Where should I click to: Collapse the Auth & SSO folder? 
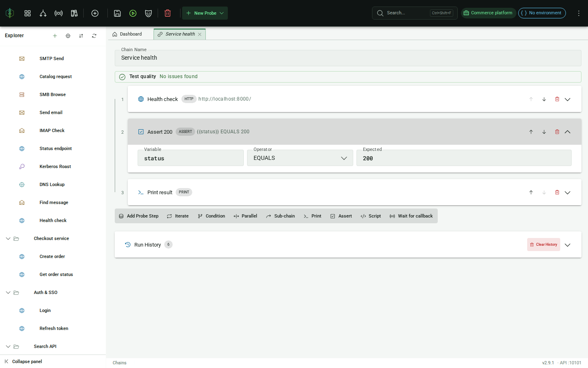[8, 292]
